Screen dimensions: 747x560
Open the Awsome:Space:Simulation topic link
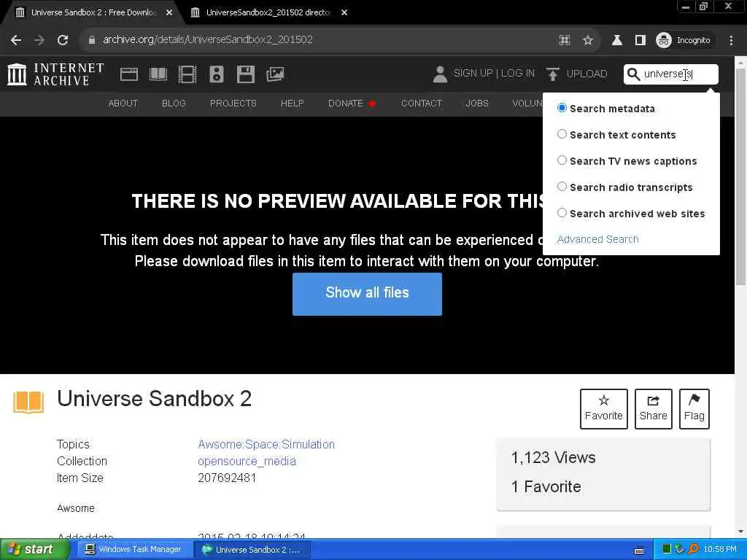(x=266, y=444)
